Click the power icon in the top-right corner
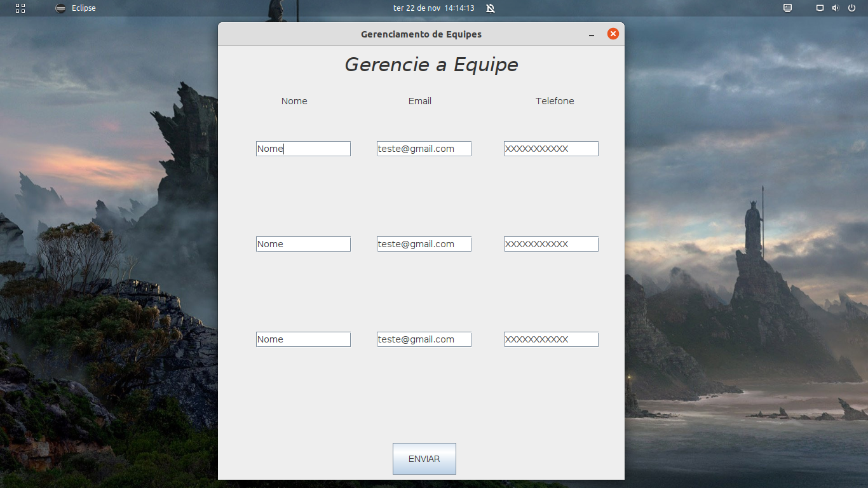 [852, 8]
